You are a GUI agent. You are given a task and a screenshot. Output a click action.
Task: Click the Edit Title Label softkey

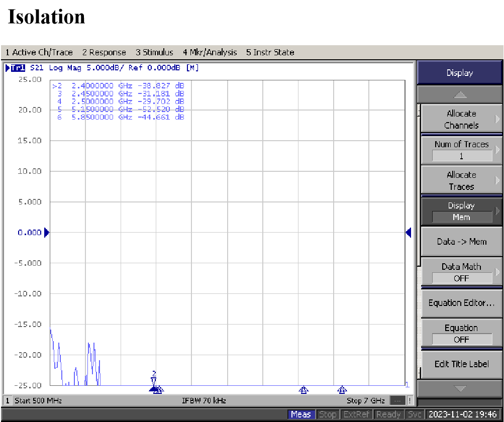(x=461, y=364)
